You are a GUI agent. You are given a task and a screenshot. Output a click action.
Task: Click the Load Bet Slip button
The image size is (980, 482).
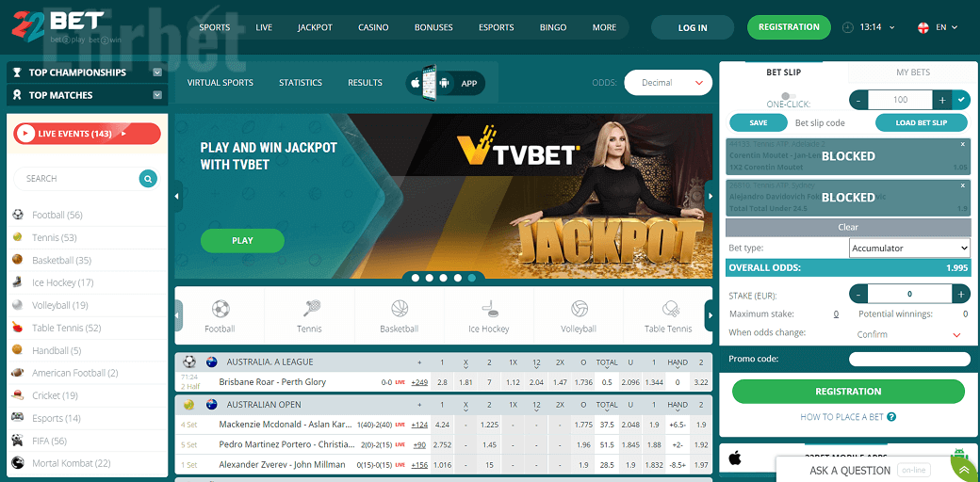(922, 122)
